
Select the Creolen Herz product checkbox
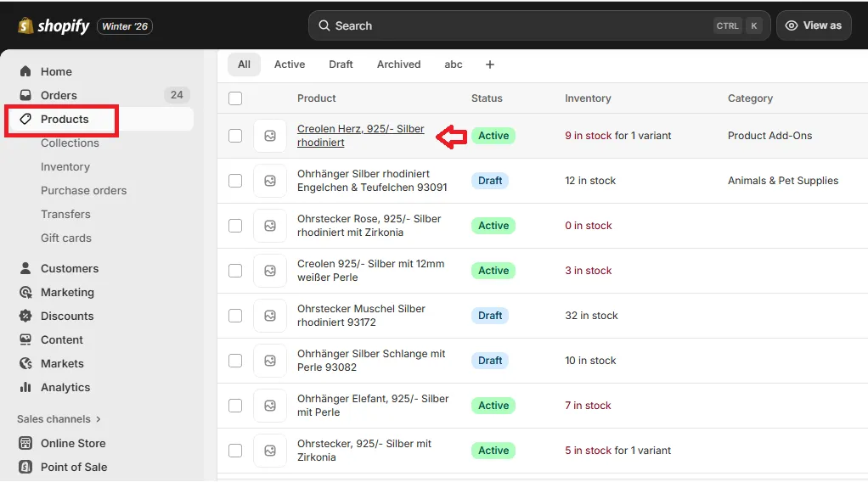coord(235,136)
